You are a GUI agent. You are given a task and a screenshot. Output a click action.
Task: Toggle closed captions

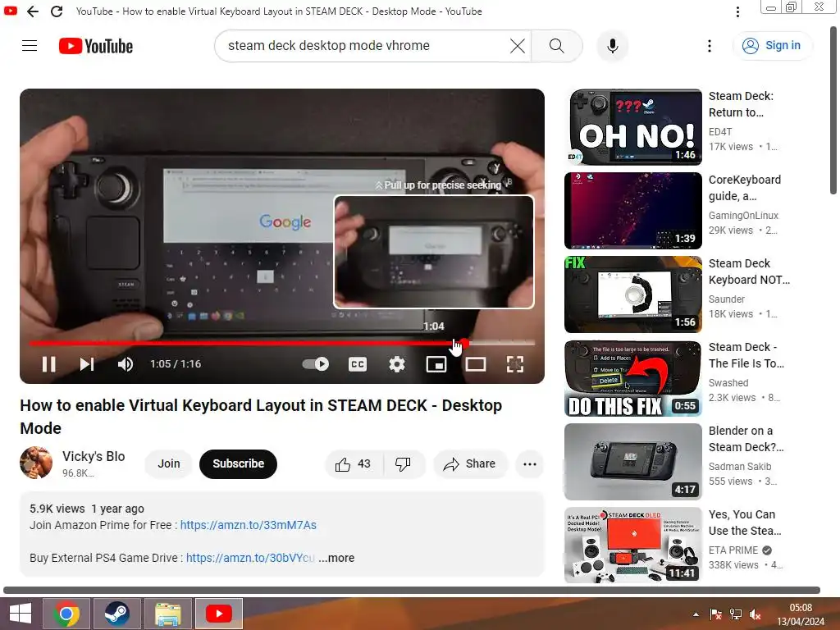358,364
